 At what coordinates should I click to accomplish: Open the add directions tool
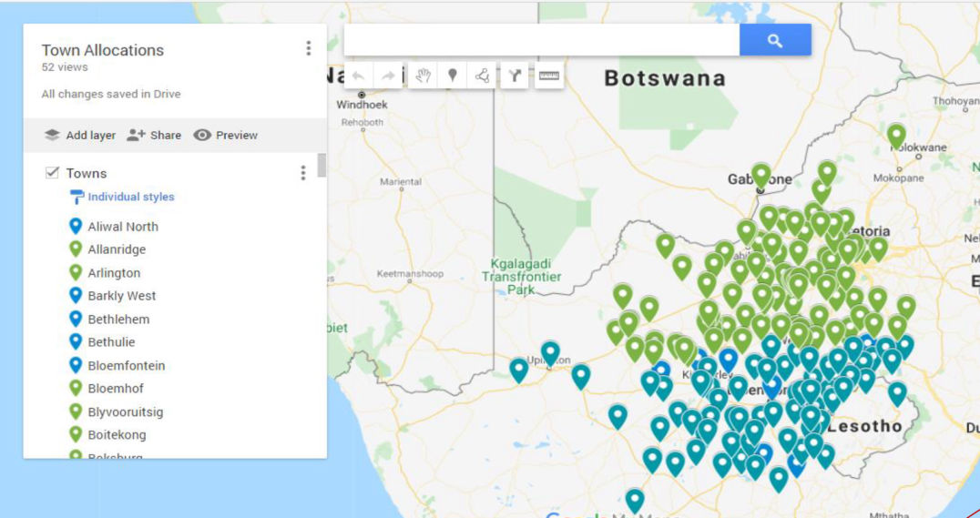click(515, 76)
